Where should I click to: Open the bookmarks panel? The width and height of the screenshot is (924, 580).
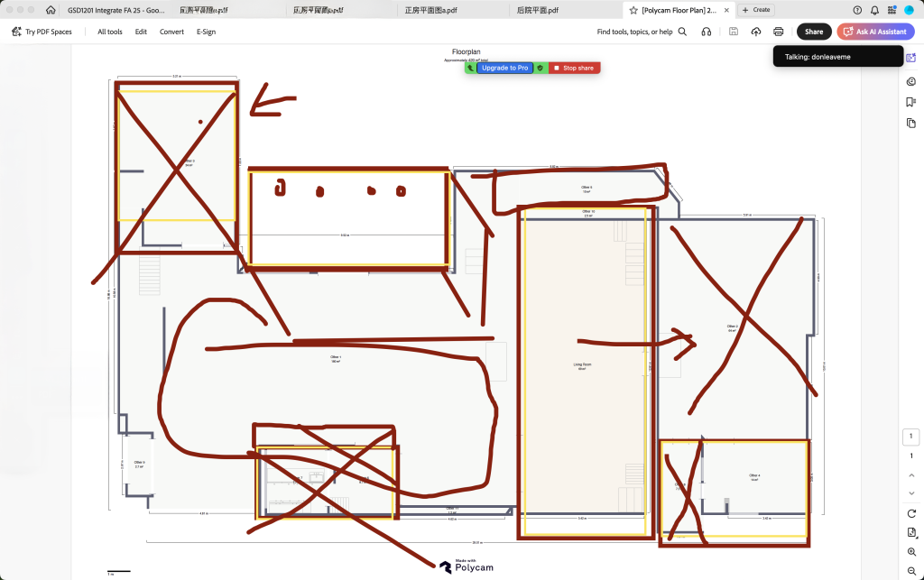coord(911,101)
